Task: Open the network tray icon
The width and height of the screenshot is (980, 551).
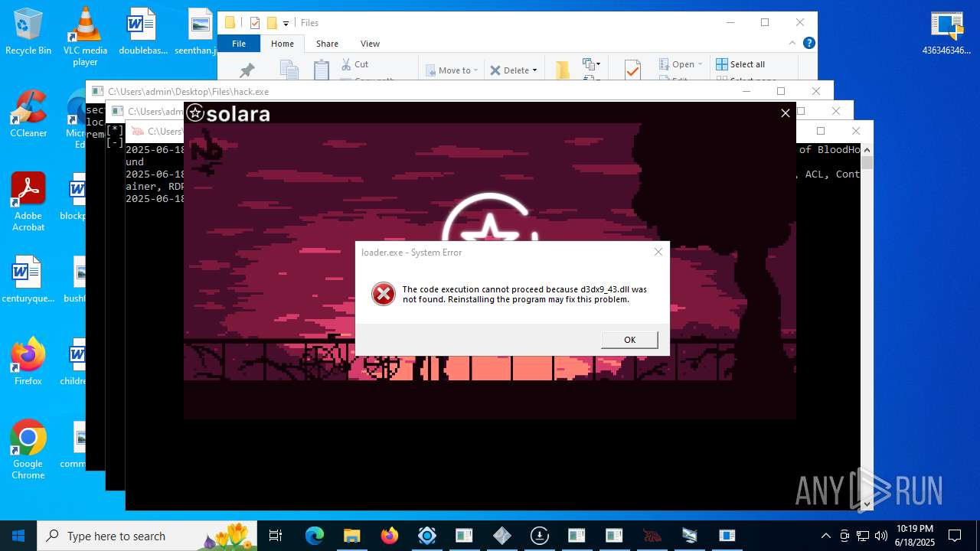Action: pos(863,536)
